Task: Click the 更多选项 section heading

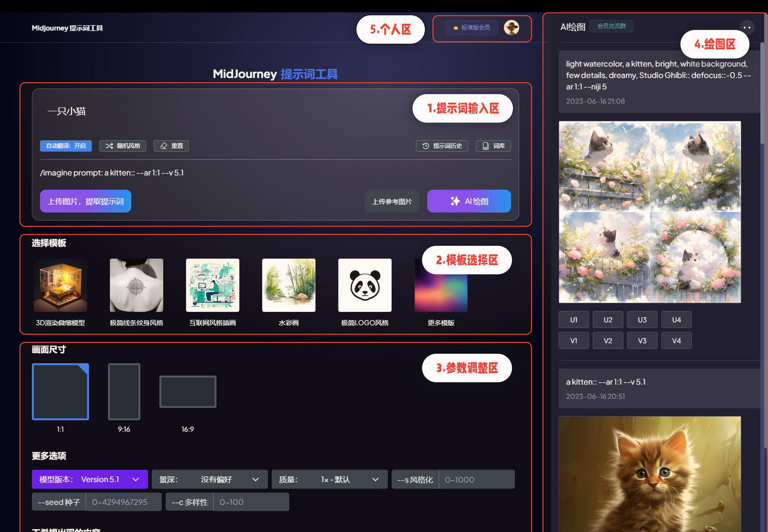Action: tap(49, 456)
